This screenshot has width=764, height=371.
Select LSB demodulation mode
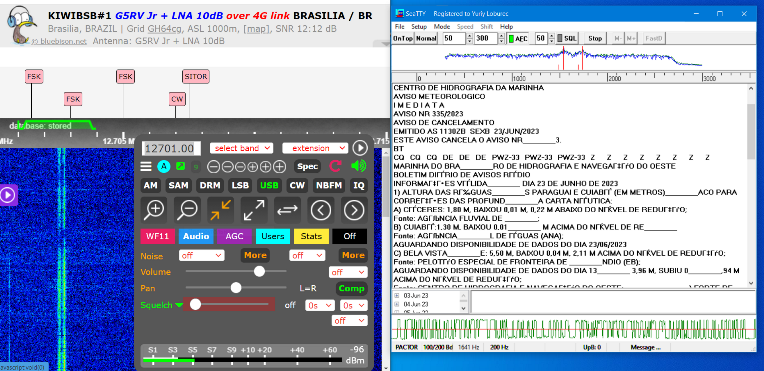pyautogui.click(x=240, y=185)
